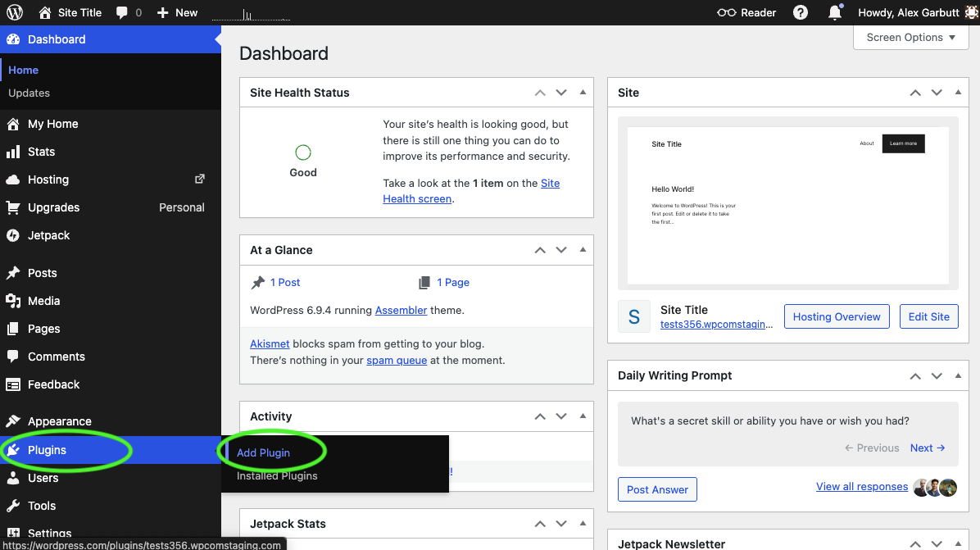
Task: Open the Home submenu item
Action: click(x=23, y=70)
